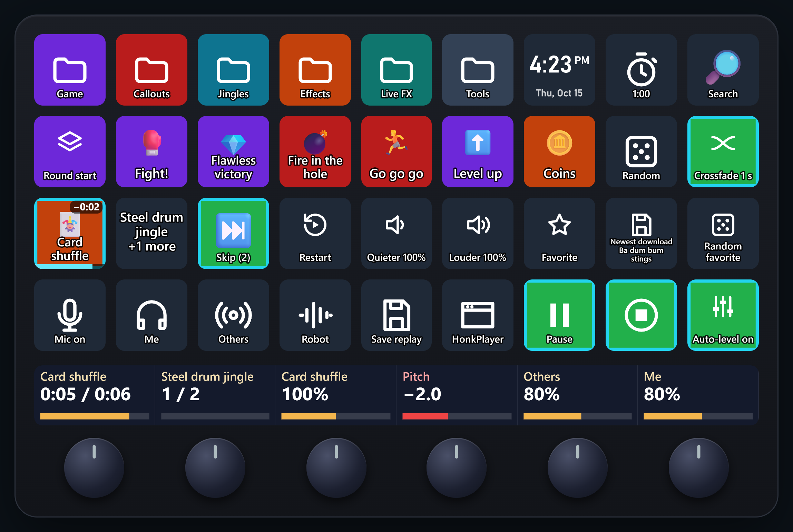Click the Me 80% volume bar
The width and height of the screenshot is (793, 532).
pyautogui.click(x=698, y=416)
